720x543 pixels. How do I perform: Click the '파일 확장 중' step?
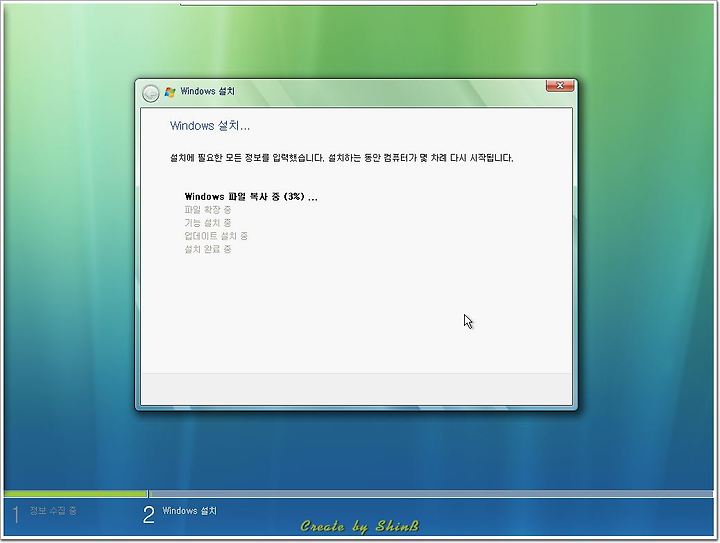click(x=208, y=210)
